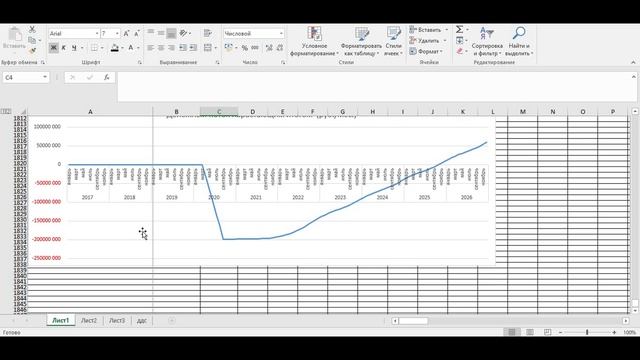Click inside the formula bar
The image size is (640, 360).
coord(373,87)
